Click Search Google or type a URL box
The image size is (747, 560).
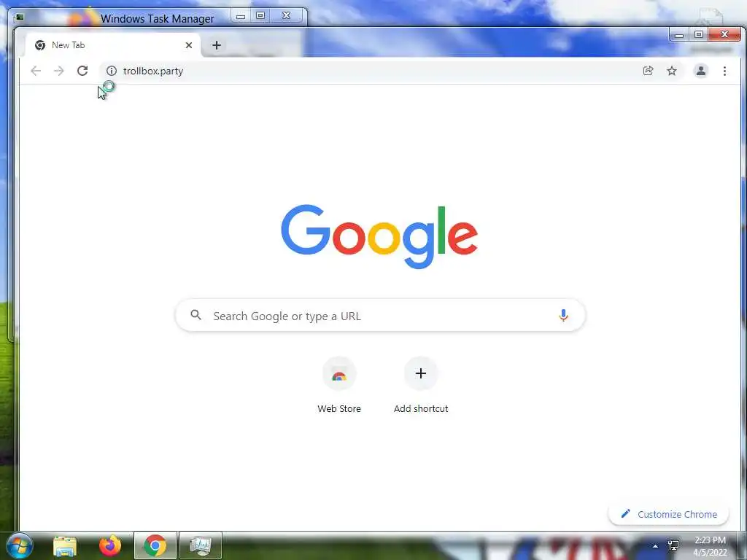coord(380,315)
